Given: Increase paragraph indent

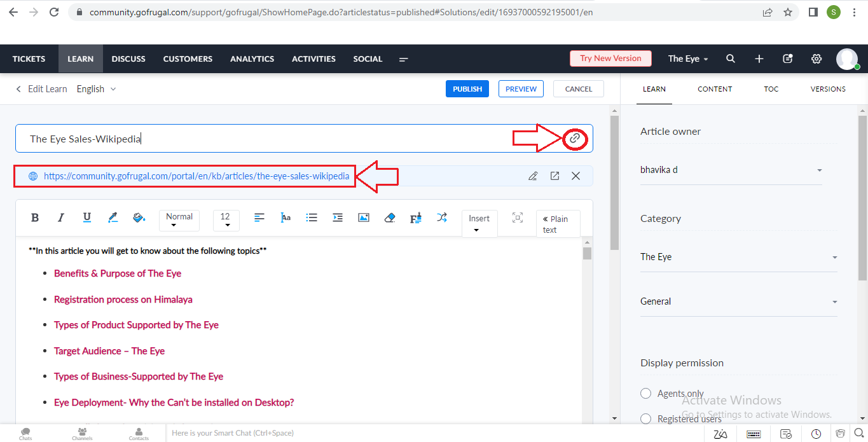Looking at the screenshot, I should pyautogui.click(x=338, y=218).
